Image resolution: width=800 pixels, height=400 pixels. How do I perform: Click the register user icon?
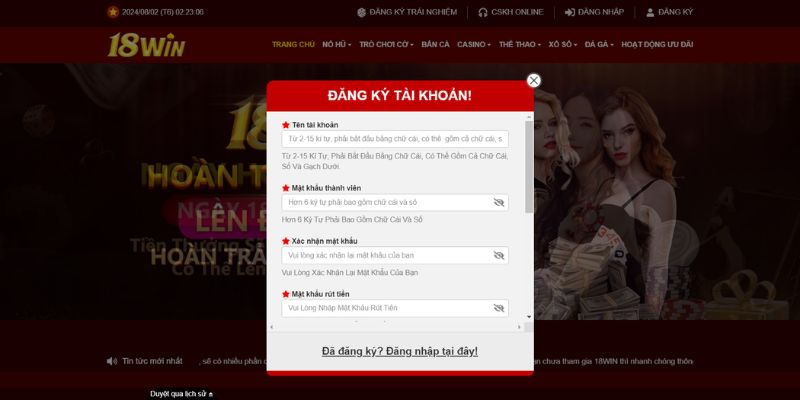coord(650,12)
